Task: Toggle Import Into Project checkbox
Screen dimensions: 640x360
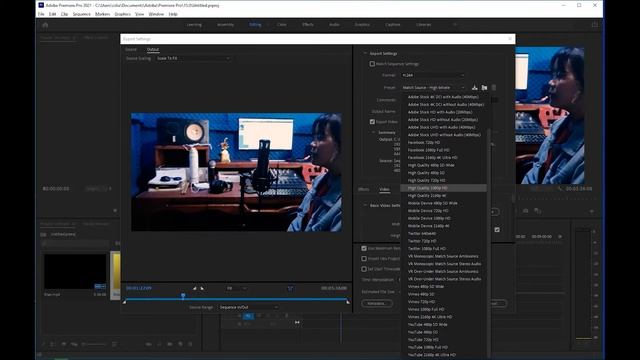Action: tap(364, 258)
